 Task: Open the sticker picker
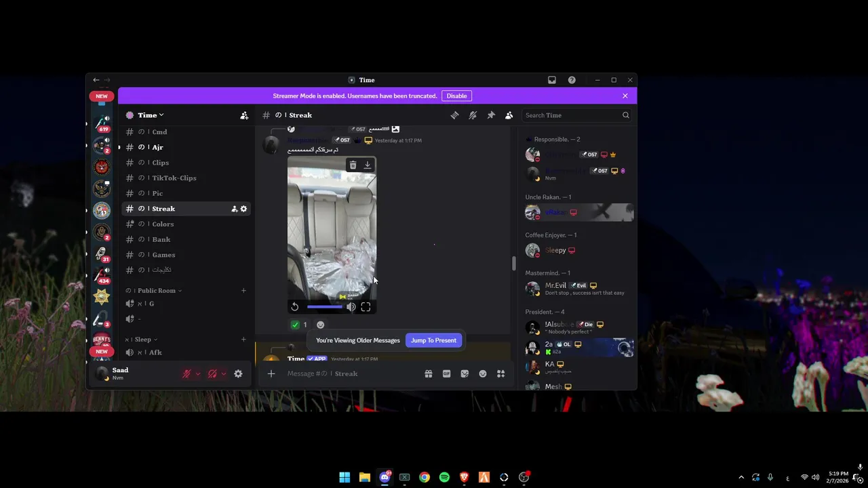465,373
